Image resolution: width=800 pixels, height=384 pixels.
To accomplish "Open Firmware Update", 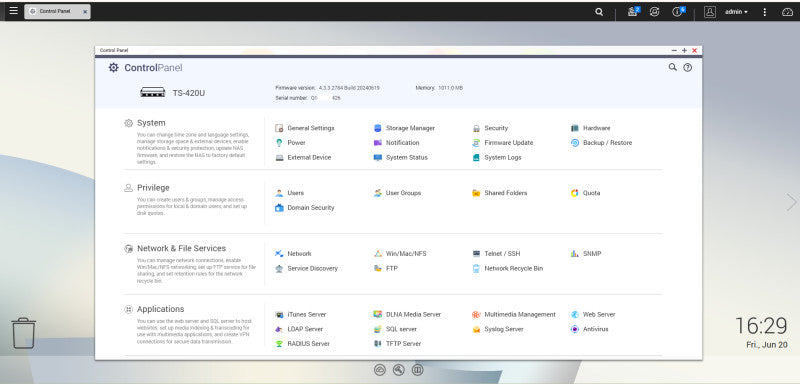I will (x=503, y=143).
